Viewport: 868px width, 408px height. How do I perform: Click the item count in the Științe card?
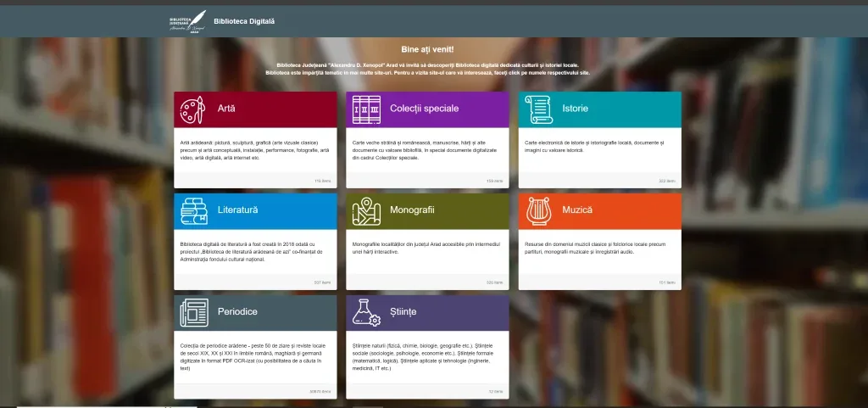point(496,391)
